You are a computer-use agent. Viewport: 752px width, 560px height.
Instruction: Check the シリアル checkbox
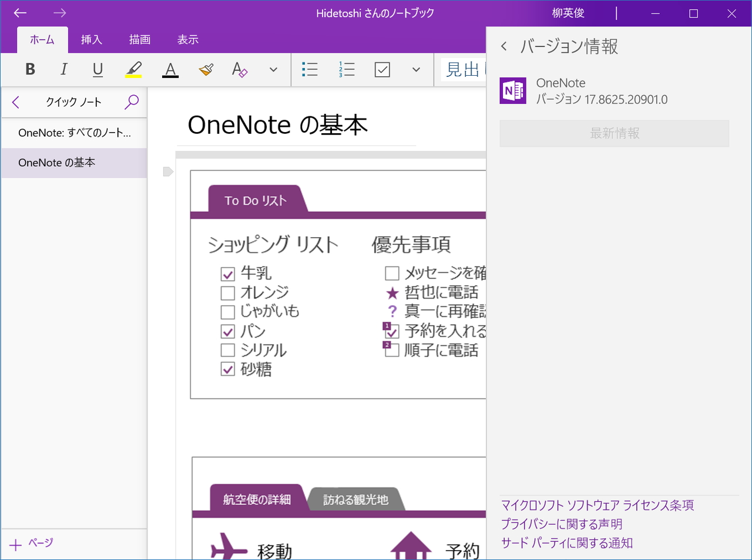228,350
